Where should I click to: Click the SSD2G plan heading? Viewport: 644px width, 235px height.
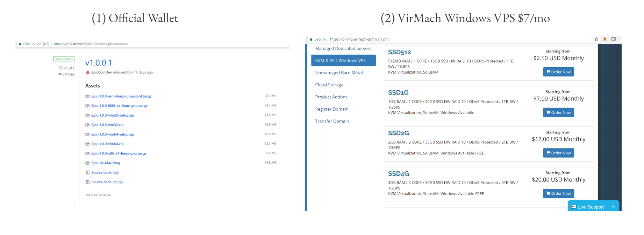point(399,133)
